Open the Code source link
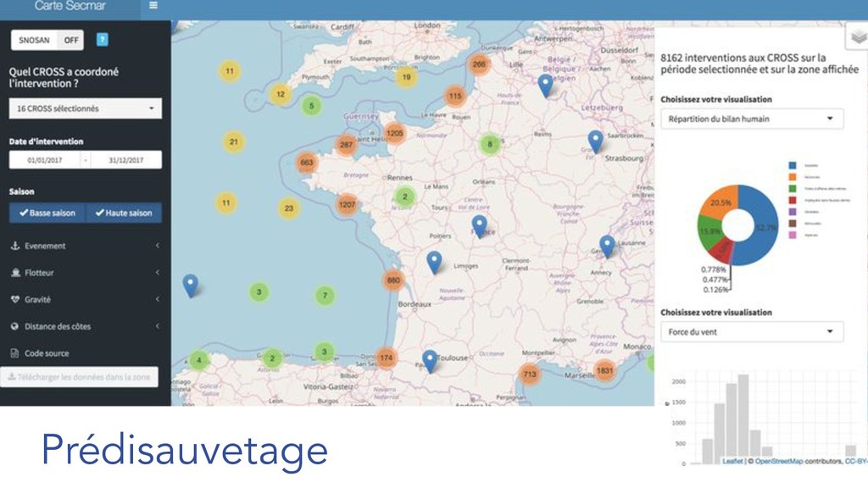The height and width of the screenshot is (488, 868). point(47,353)
